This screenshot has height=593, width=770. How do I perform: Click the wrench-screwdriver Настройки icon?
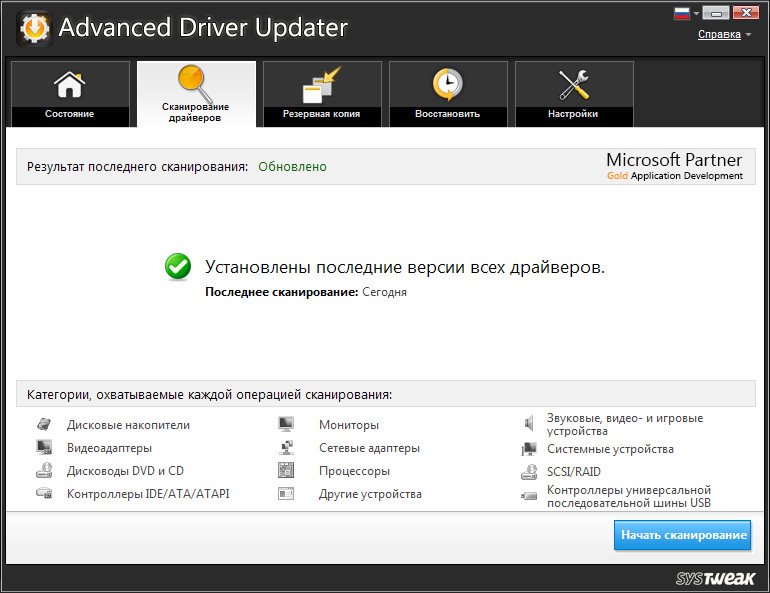[574, 84]
